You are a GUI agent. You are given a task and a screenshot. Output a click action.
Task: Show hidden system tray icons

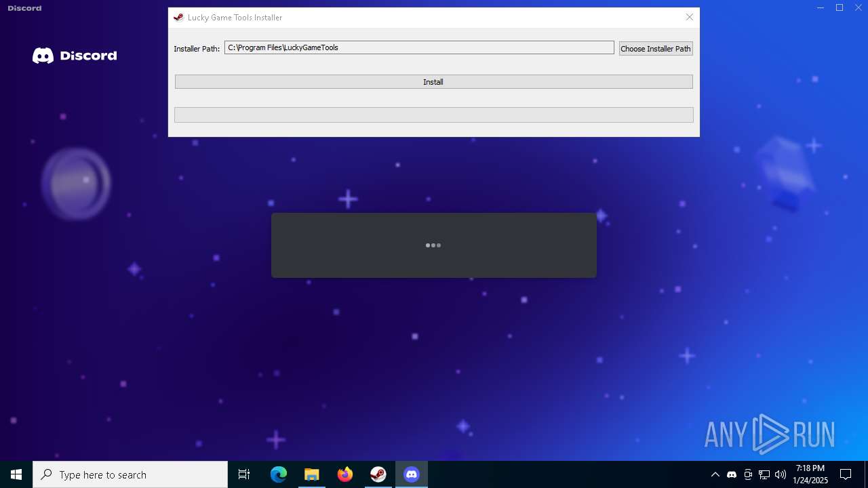(715, 474)
